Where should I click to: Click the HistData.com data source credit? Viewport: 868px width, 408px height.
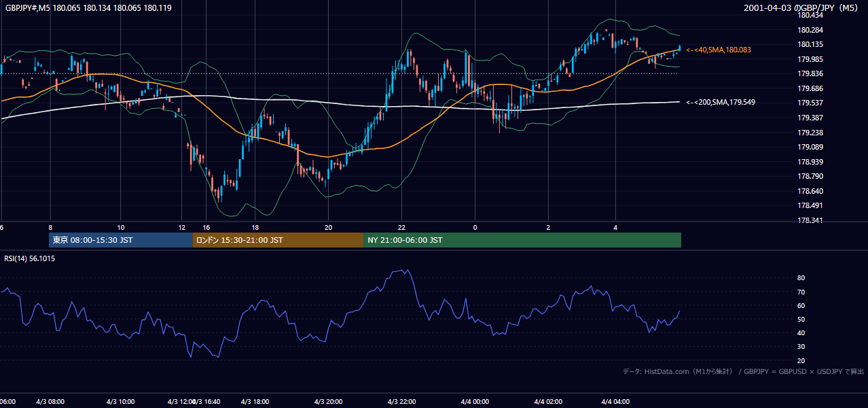click(x=743, y=371)
